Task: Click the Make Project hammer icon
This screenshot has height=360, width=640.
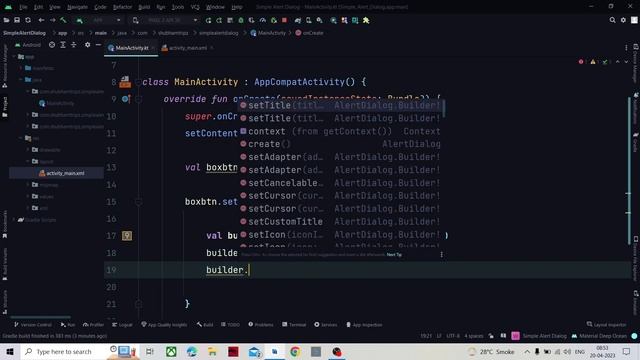Action: pos(63,20)
